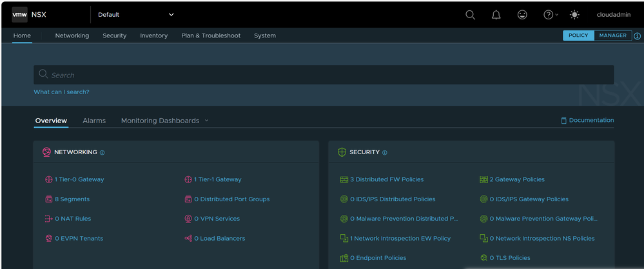644x269 pixels.
Task: Open the top Security menu tab
Action: (115, 35)
